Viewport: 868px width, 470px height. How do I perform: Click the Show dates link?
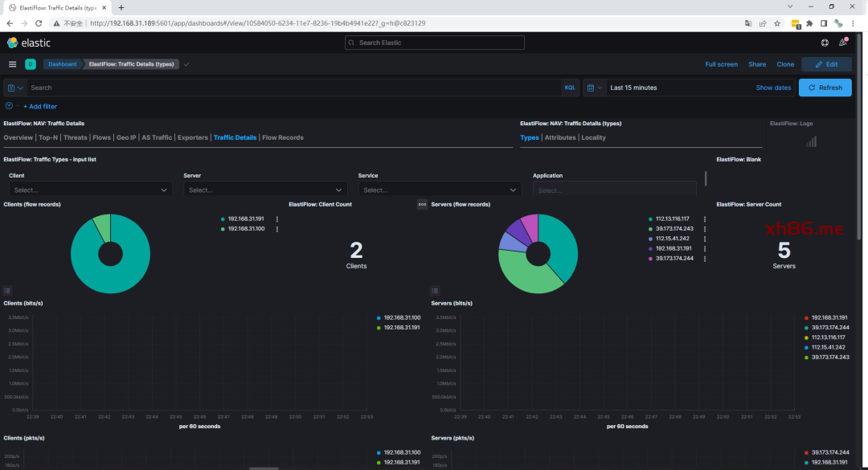coord(773,88)
